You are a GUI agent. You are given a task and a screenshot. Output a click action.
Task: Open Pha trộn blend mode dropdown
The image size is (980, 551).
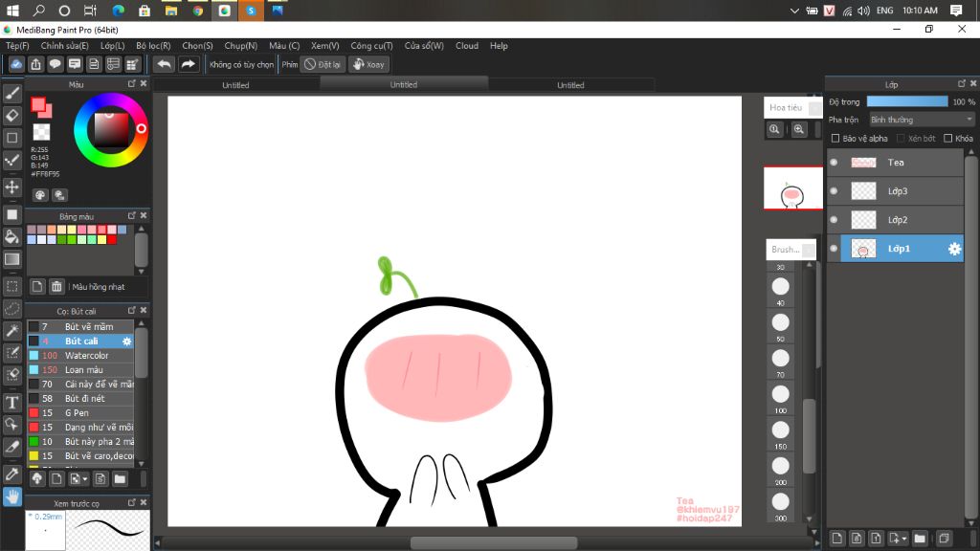tap(922, 120)
